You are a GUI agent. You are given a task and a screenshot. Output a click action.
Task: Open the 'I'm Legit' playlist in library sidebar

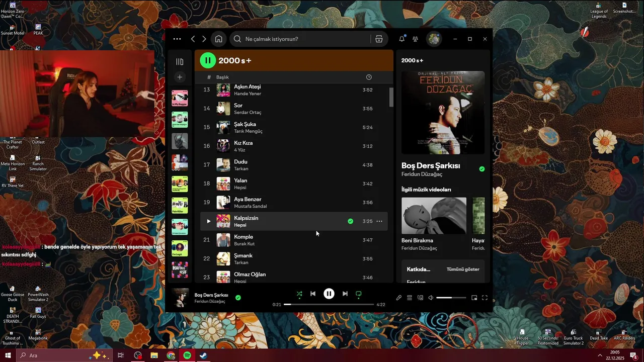pos(180,248)
